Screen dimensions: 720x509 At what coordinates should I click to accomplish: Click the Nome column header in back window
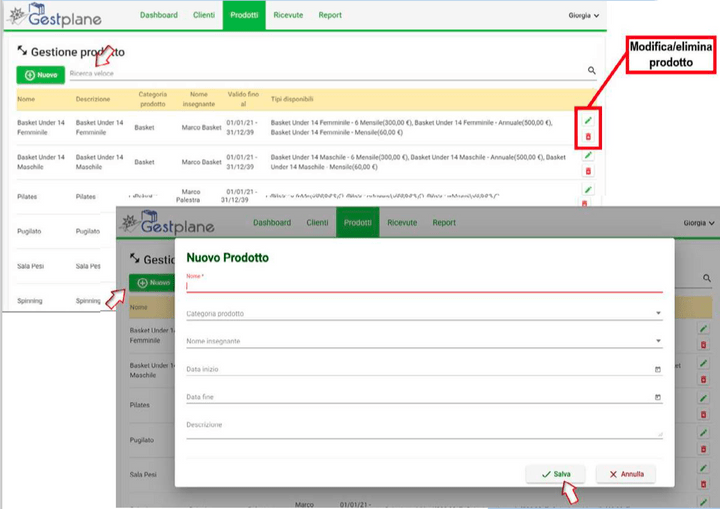tap(26, 99)
